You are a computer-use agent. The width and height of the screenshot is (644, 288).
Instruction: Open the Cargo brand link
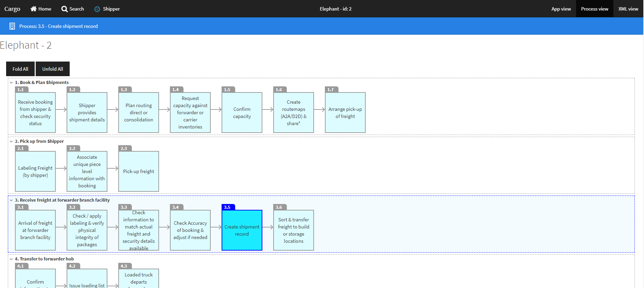tap(12, 9)
